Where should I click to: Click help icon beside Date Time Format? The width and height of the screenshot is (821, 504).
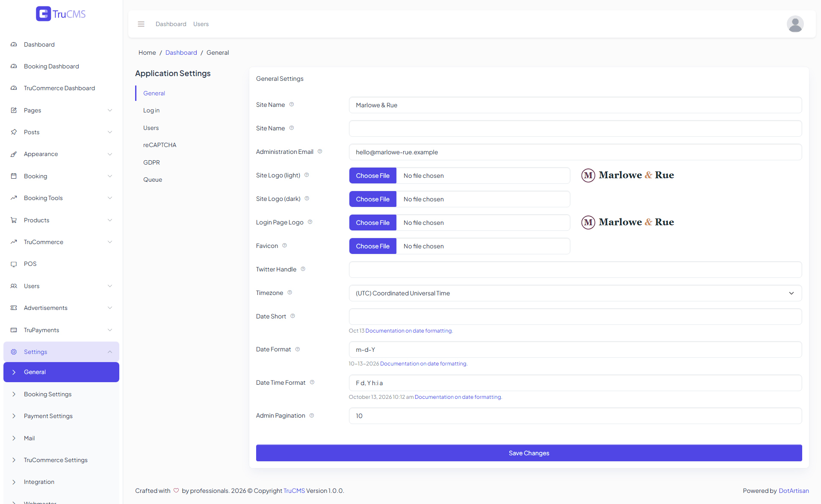pyautogui.click(x=312, y=382)
